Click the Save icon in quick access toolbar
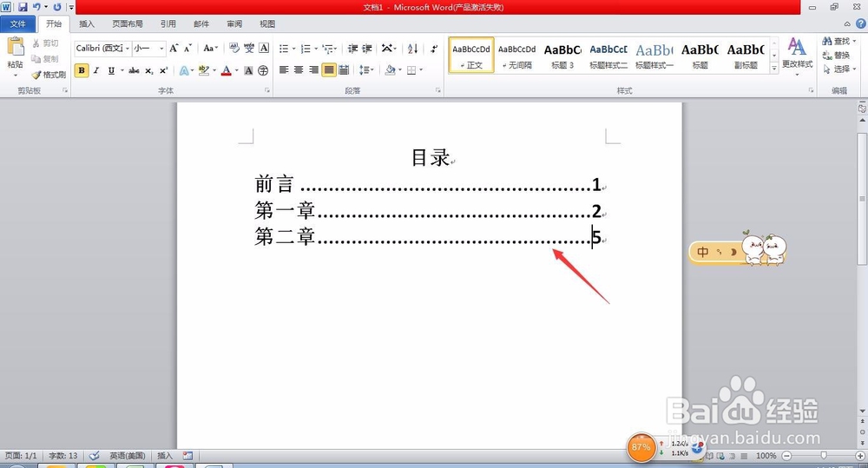This screenshot has width=868, height=468. 23,7
